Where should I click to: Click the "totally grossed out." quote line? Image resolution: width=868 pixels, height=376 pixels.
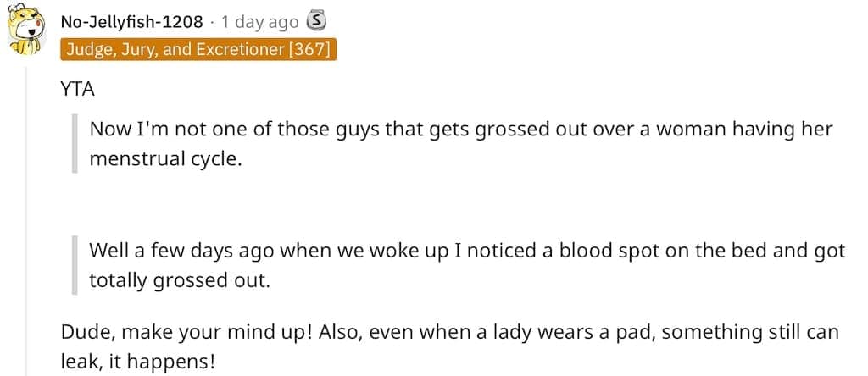point(180,281)
